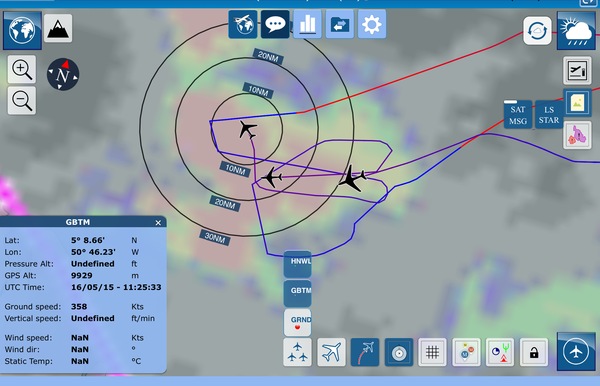This screenshot has height=386, width=600.
Task: Toggle the LS STAR layer
Action: click(549, 114)
